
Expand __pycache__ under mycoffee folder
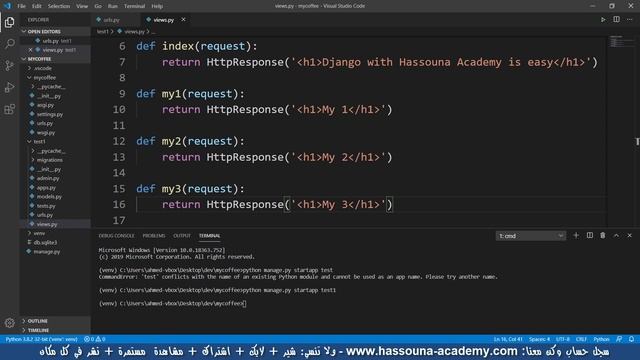51,87
